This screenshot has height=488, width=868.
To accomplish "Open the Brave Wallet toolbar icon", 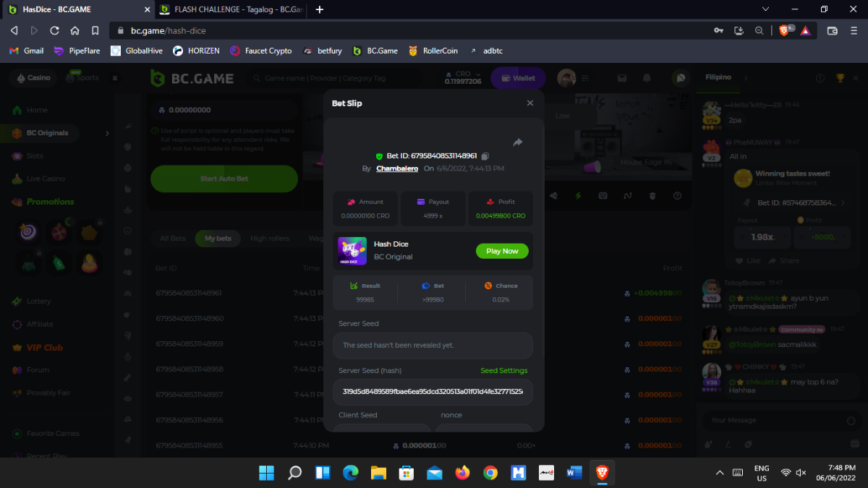I will (832, 30).
